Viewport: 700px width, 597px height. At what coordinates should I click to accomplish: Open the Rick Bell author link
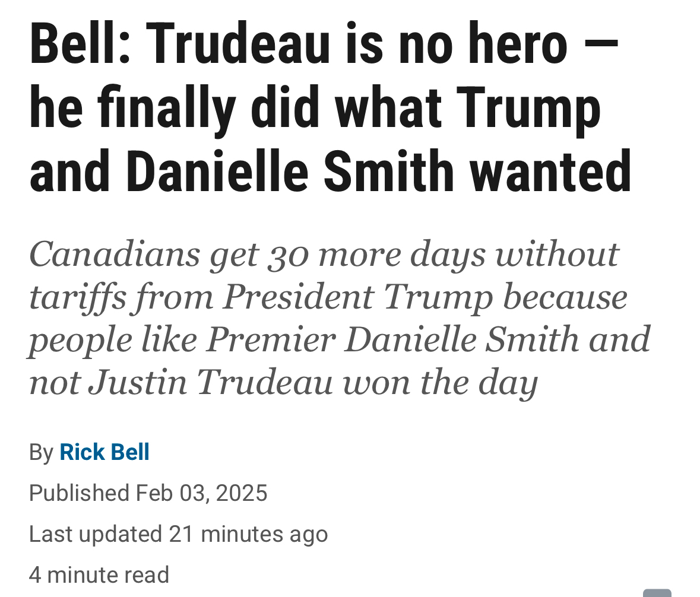(104, 453)
